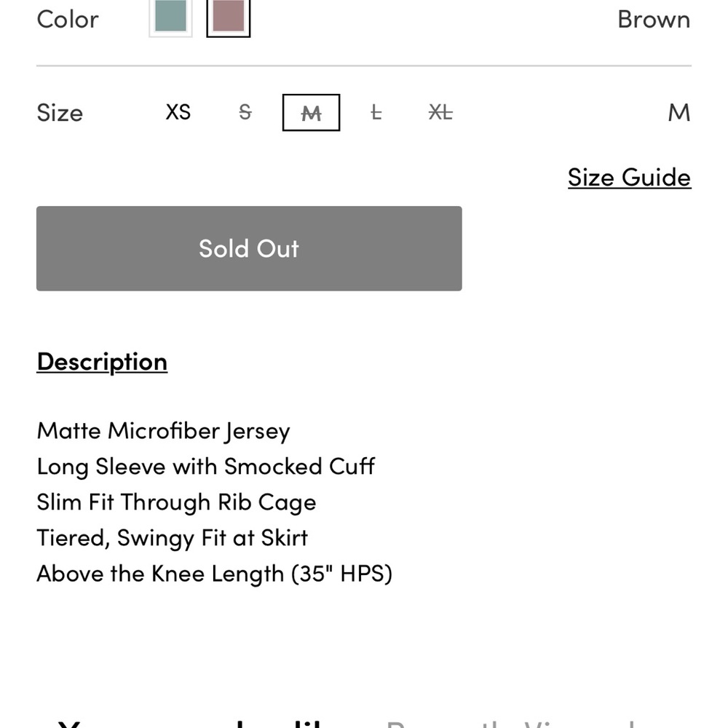728x728 pixels.
Task: Click the selected color name Brown
Action: [653, 19]
